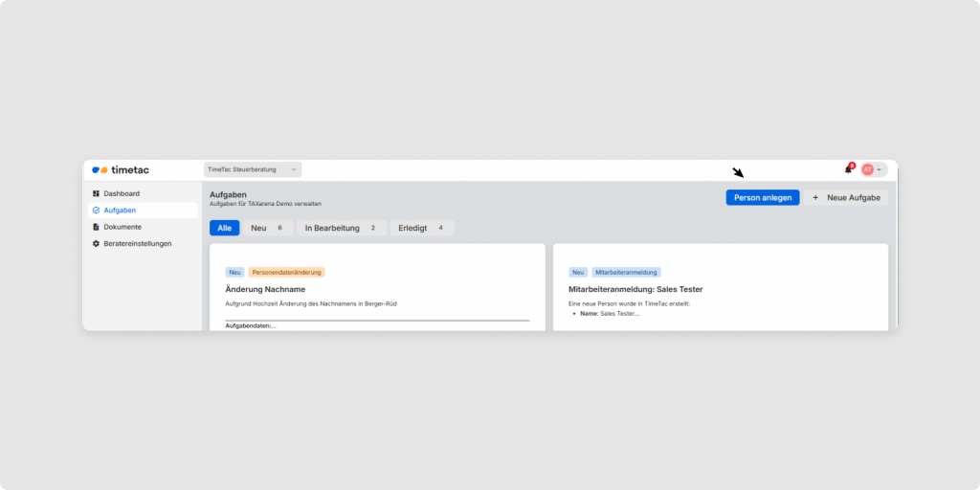This screenshot has width=980, height=490.
Task: Click the Personendatenänderung tag
Action: (287, 272)
